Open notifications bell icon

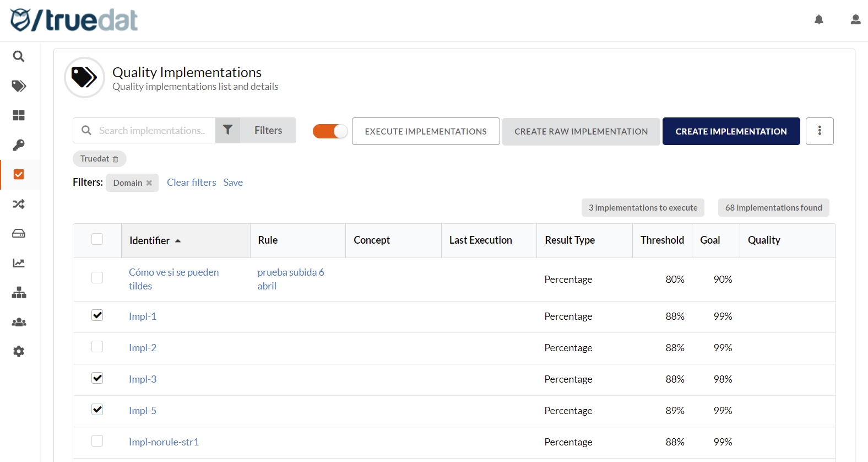[819, 20]
